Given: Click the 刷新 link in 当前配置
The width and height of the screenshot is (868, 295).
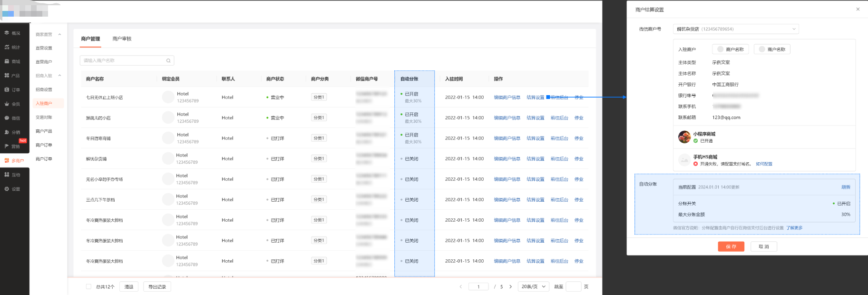Looking at the screenshot, I should (x=846, y=187).
